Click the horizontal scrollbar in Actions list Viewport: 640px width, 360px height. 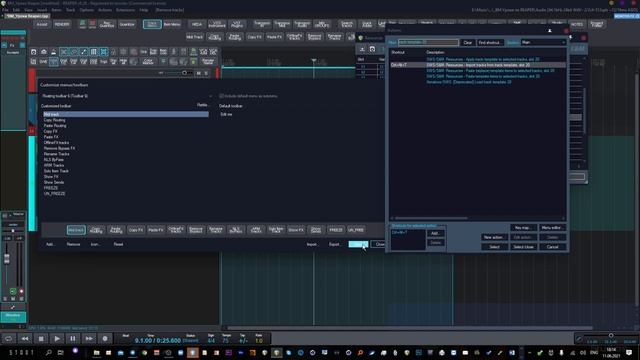point(431,218)
